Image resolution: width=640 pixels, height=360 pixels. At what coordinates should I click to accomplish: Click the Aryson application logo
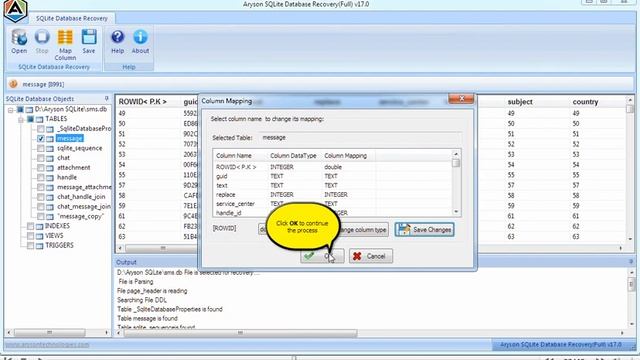point(16,11)
